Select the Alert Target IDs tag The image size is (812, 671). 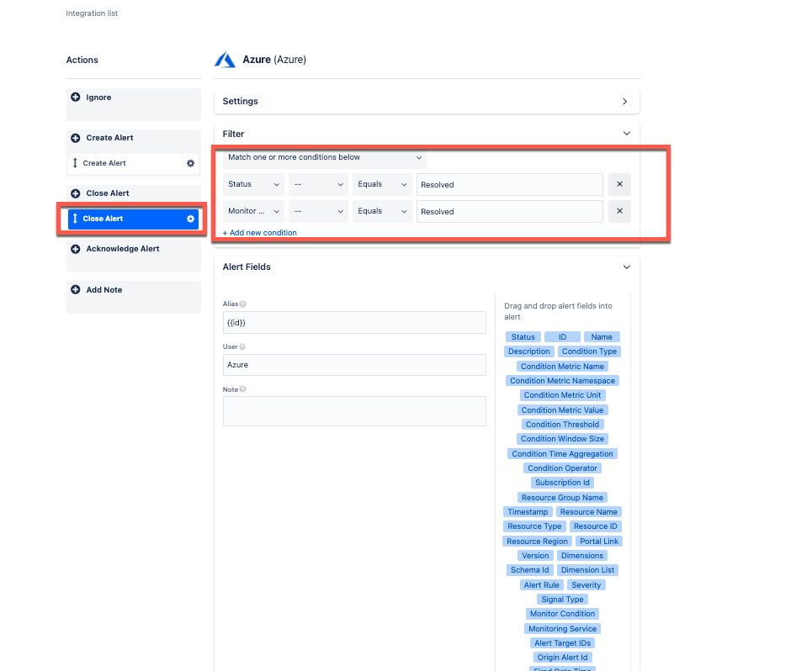562,643
